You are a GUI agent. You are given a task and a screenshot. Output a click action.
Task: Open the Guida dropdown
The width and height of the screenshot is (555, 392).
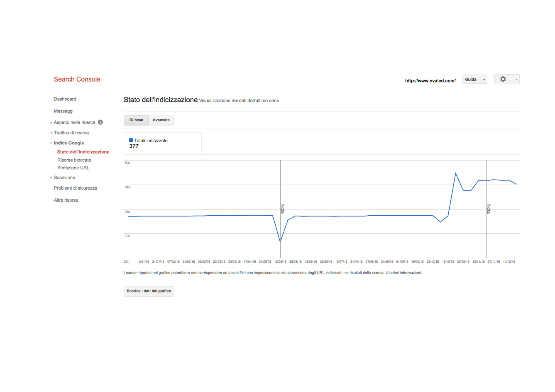[474, 79]
